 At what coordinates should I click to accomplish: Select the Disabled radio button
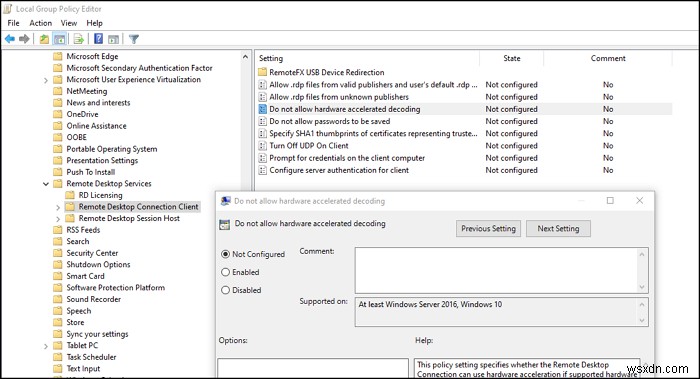tap(225, 290)
